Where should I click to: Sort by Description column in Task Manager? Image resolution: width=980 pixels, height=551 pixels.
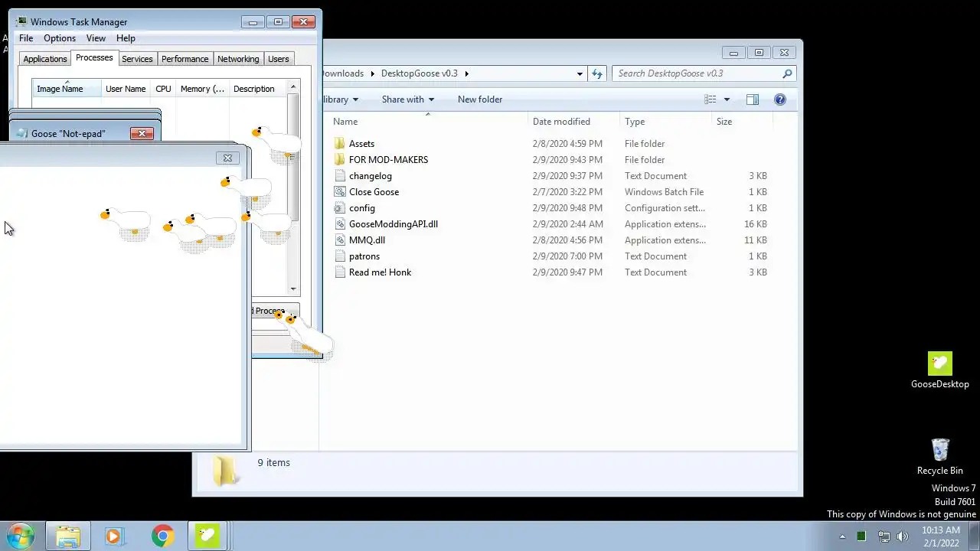258,89
